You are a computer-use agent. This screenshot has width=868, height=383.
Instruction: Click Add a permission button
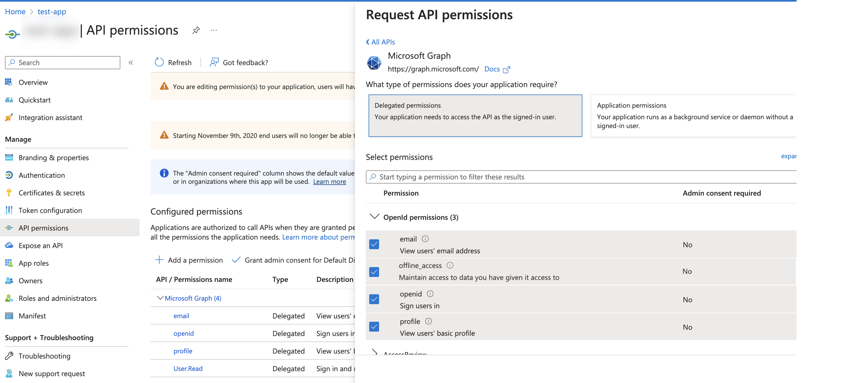[x=189, y=260]
